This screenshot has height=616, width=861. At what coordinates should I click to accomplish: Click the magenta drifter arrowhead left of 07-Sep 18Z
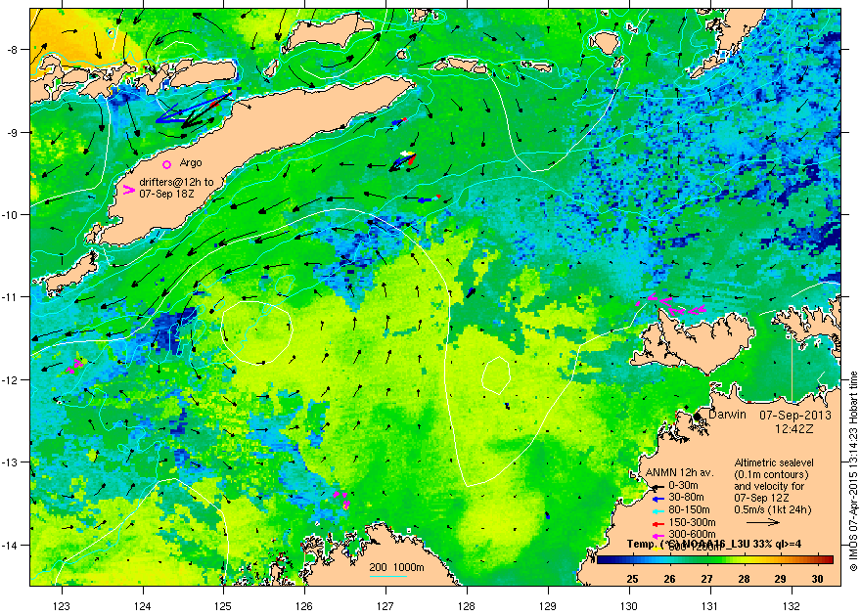[x=128, y=190]
